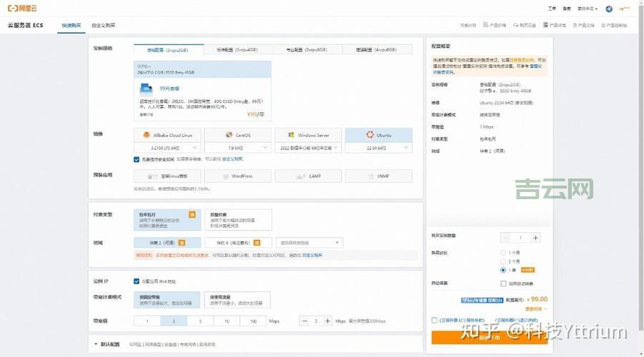Tick the service terms agreement checkbox

[x=434, y=320]
